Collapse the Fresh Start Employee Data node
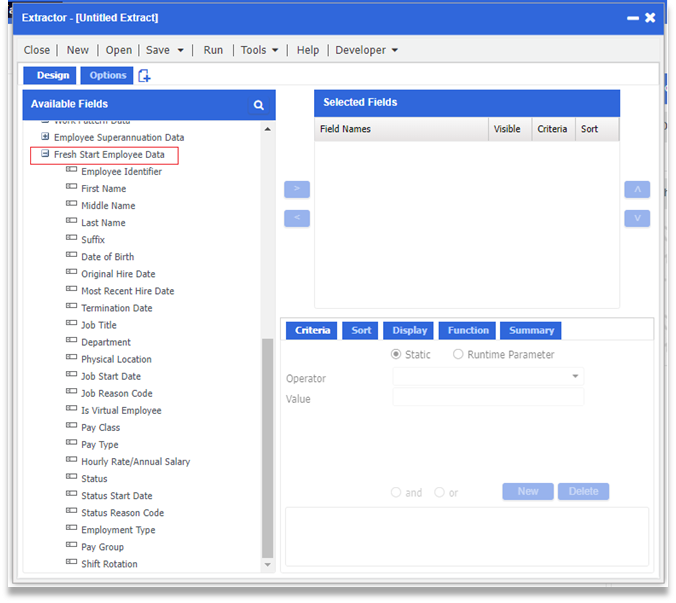Viewport: 676px width, 603px height. pyautogui.click(x=45, y=155)
